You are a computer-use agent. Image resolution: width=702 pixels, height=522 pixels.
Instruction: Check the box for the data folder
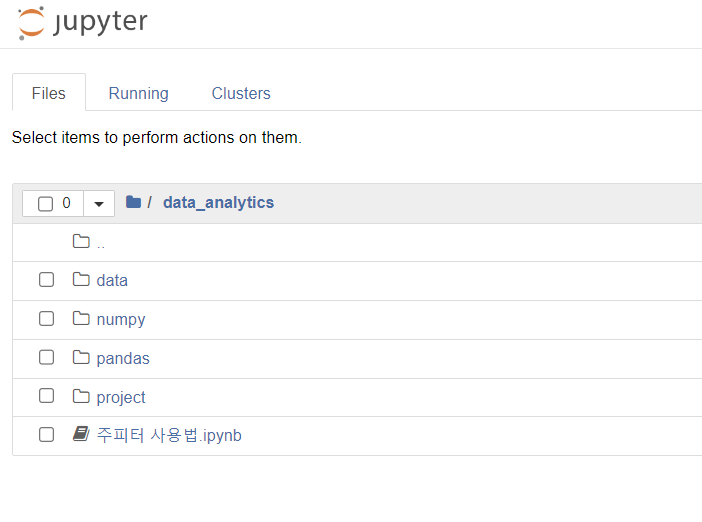pyautogui.click(x=47, y=280)
